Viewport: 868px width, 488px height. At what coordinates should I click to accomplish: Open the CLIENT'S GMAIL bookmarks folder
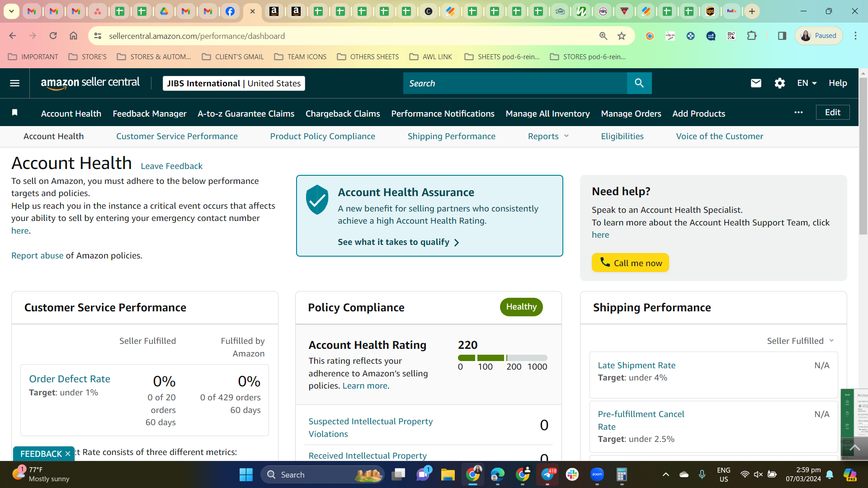233,56
